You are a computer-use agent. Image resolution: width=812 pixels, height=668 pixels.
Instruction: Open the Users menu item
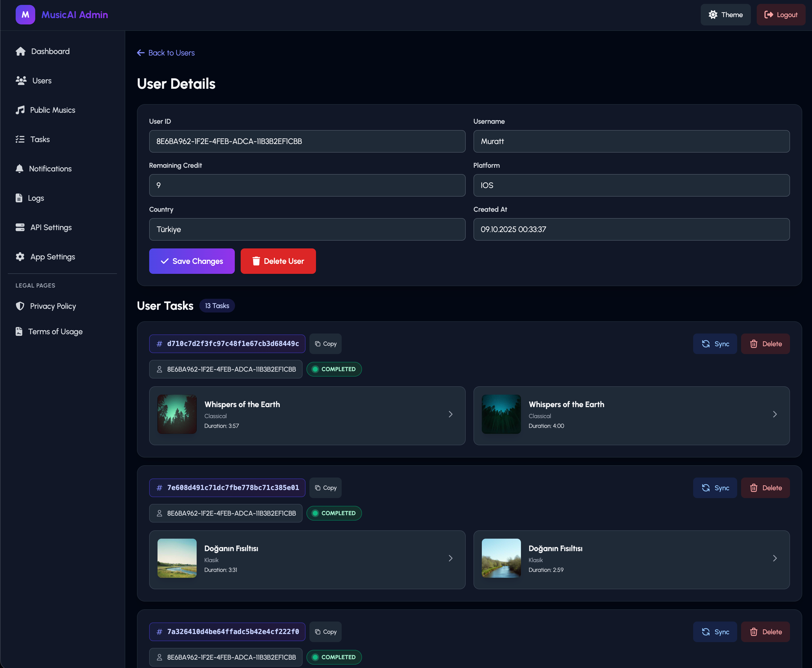(62, 80)
